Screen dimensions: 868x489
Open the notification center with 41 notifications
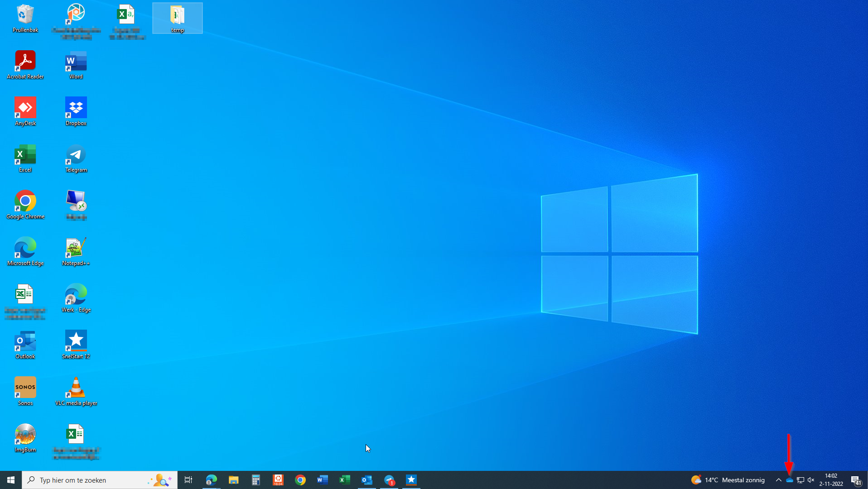pos(856,480)
